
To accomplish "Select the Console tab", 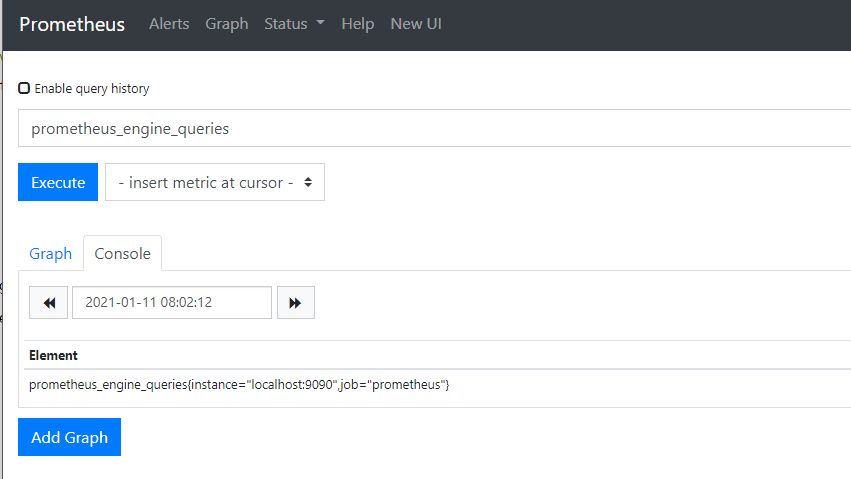I will tap(122, 254).
